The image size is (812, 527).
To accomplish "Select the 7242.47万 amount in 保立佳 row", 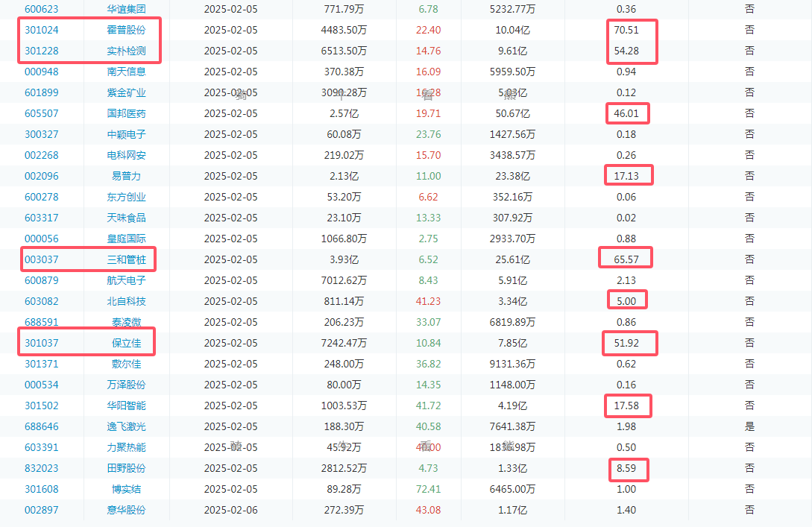I will pos(344,343).
